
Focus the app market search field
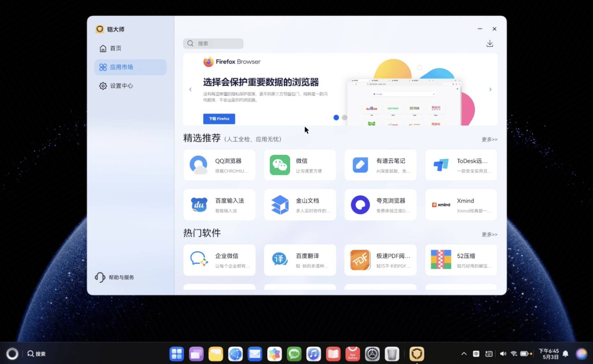pyautogui.click(x=213, y=44)
